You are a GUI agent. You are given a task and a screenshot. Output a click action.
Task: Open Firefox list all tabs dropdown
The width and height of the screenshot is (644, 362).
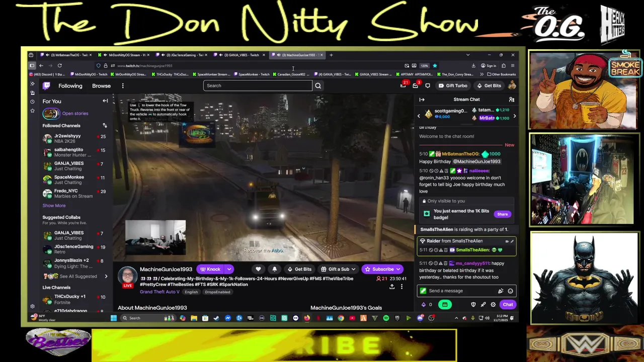tap(468, 55)
